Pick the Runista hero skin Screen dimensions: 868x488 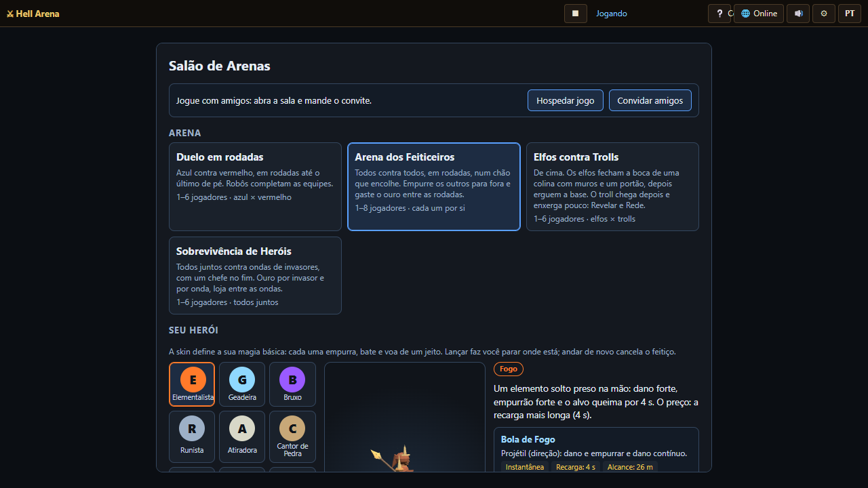(192, 436)
